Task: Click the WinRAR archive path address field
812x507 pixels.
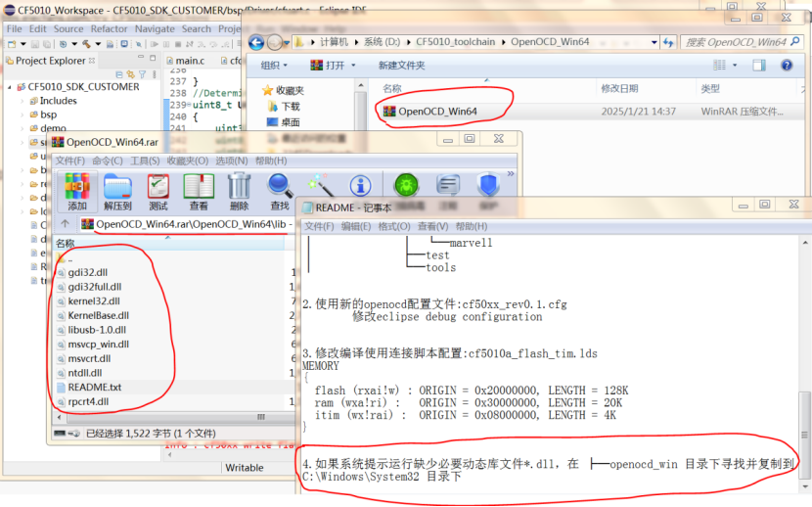Action: [x=186, y=224]
